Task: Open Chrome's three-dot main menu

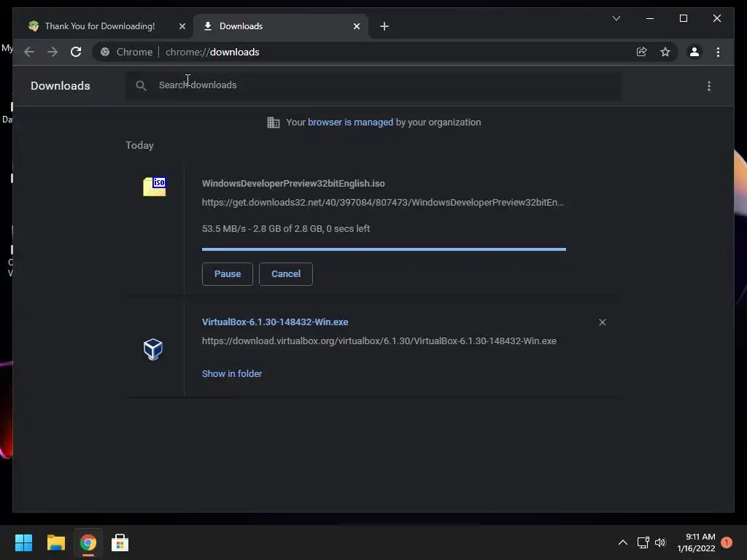Action: coord(718,52)
